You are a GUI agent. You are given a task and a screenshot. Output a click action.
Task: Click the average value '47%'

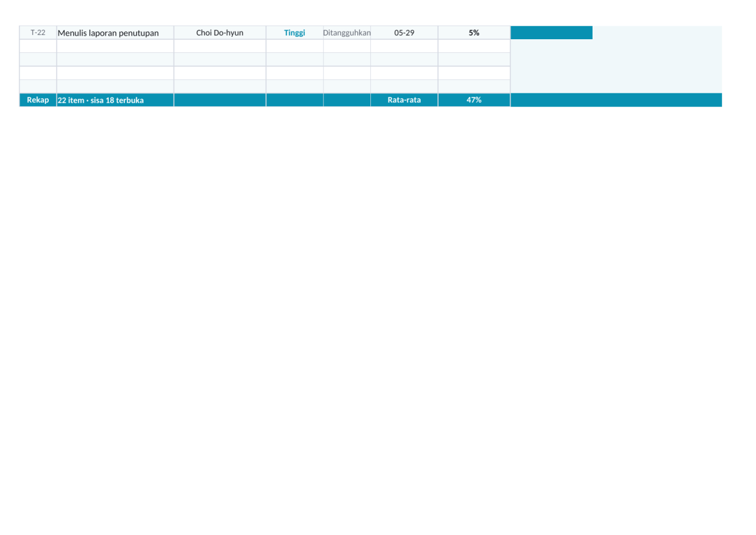click(x=474, y=100)
